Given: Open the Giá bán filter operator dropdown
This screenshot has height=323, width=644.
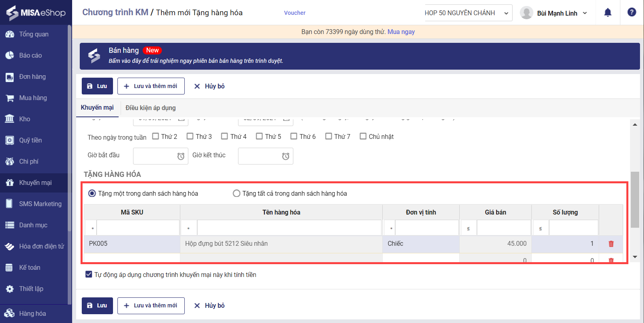Looking at the screenshot, I should pyautogui.click(x=468, y=228).
